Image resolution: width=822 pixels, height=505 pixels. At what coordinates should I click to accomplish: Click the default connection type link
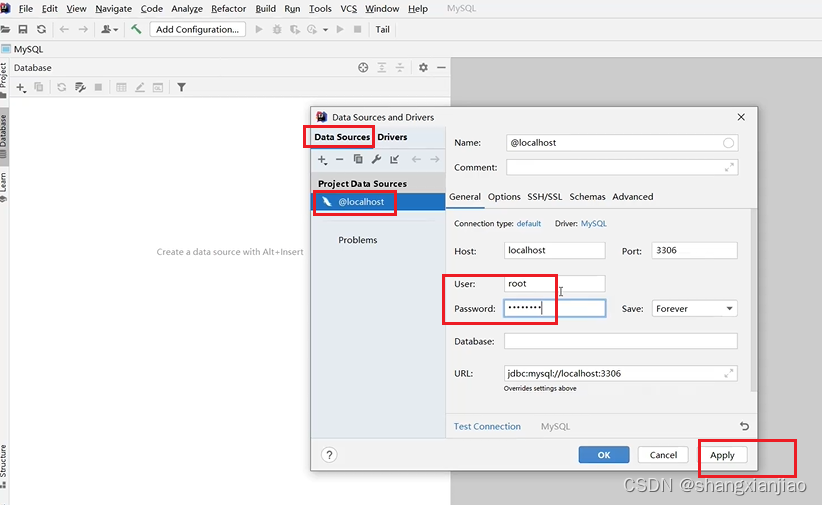528,223
